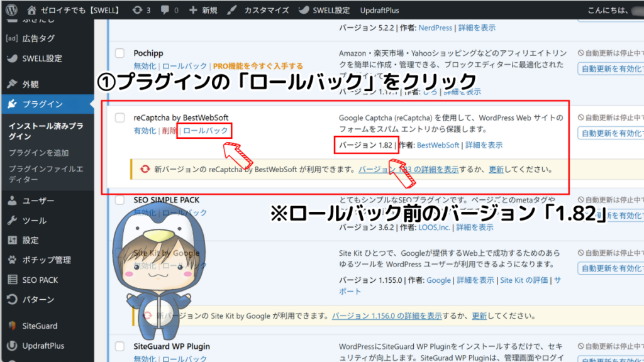Screen dimensions: 644x362
Task: Open the ポチップ管理 sidebar menu
Action: 48,260
